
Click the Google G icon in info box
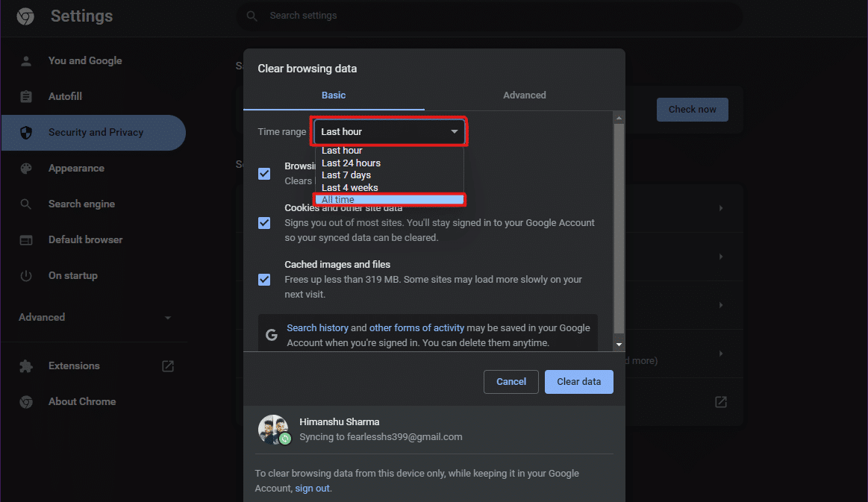(x=271, y=335)
